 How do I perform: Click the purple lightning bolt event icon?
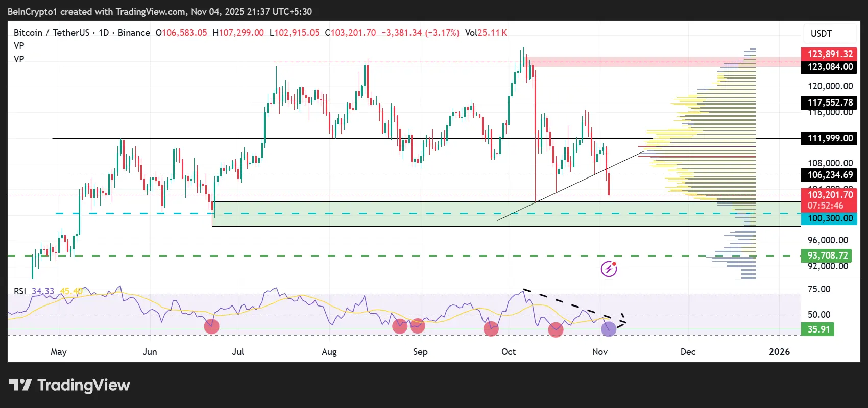click(x=609, y=268)
